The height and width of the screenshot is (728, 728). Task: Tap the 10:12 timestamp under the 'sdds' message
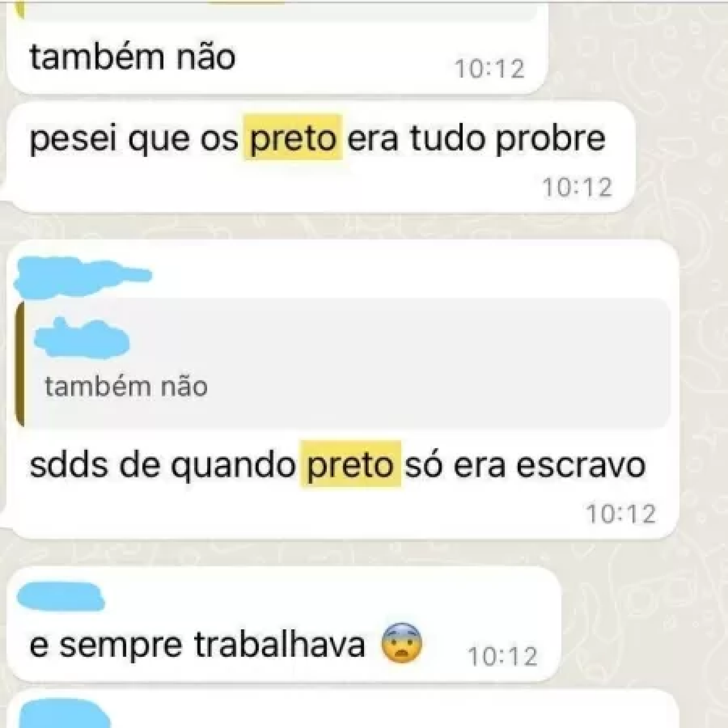click(x=621, y=514)
